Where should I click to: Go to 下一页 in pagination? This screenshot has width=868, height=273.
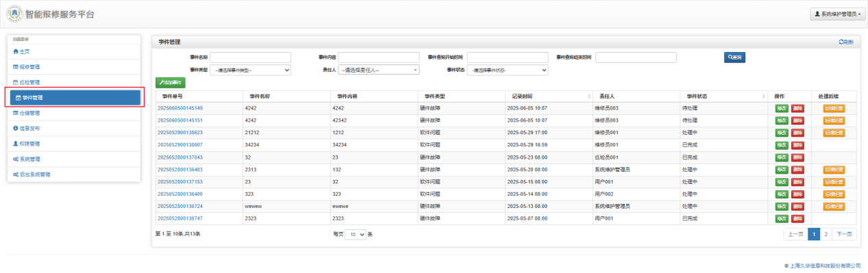click(844, 234)
